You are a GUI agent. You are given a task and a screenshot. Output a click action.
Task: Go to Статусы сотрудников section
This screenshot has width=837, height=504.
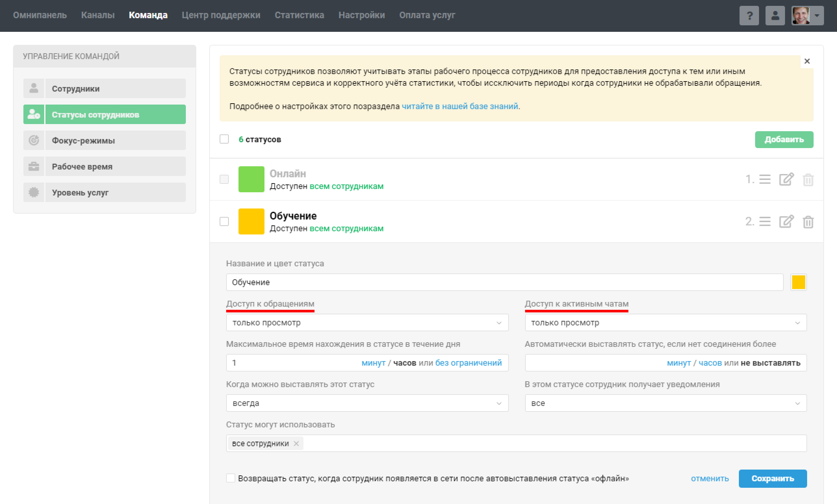115,114
